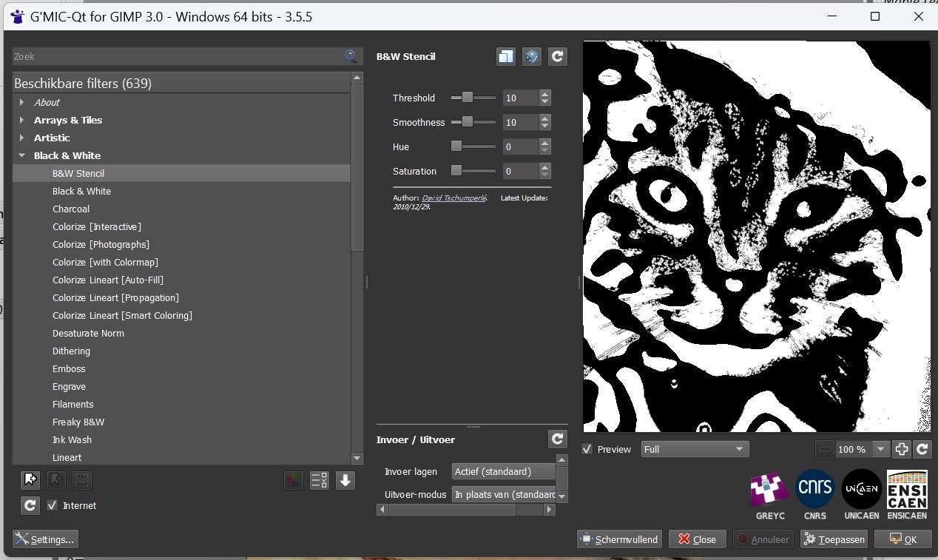Add the filter to favorites with bookmark-plus icon
Image resolution: width=938 pixels, height=560 pixels.
coord(30,480)
